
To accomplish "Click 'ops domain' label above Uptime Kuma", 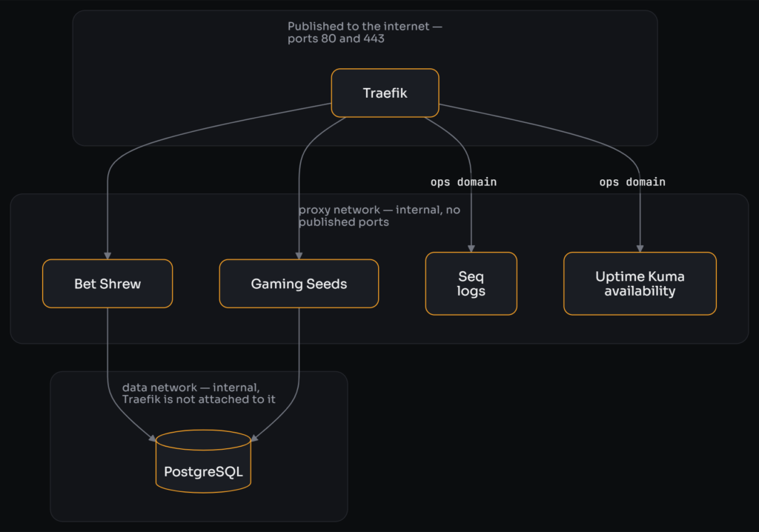I will pyautogui.click(x=632, y=182).
